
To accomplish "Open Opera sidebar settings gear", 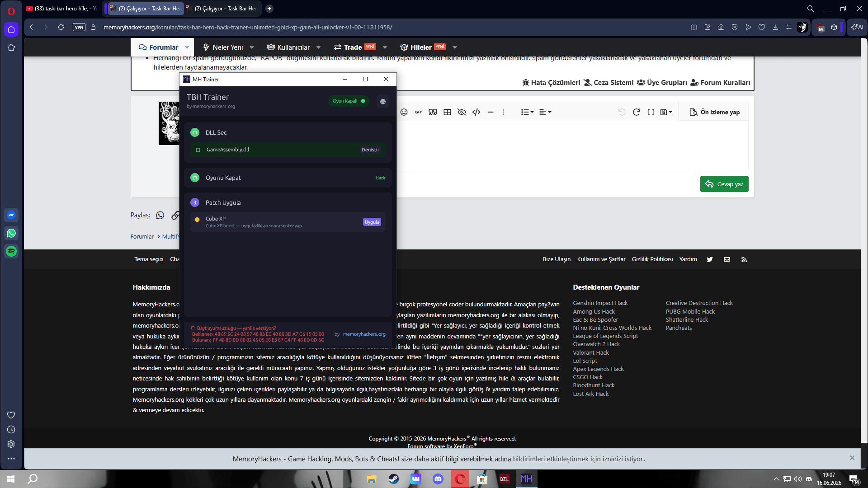I will click(11, 444).
